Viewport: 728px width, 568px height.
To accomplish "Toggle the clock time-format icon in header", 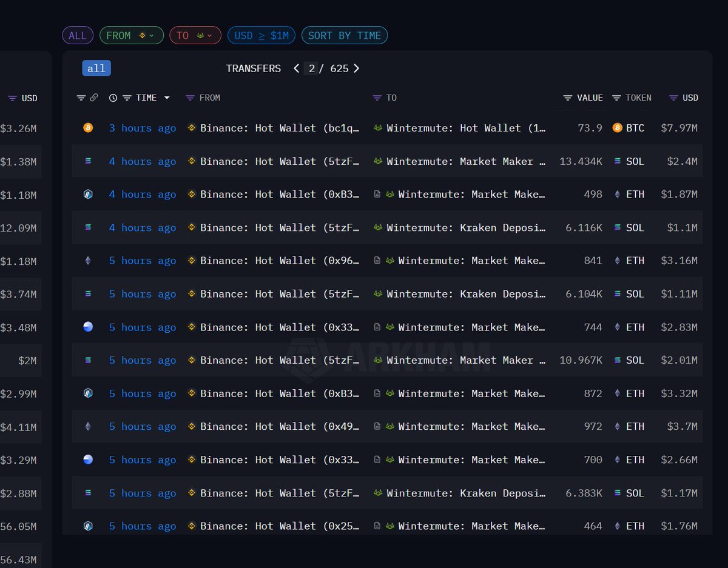I will 113,98.
